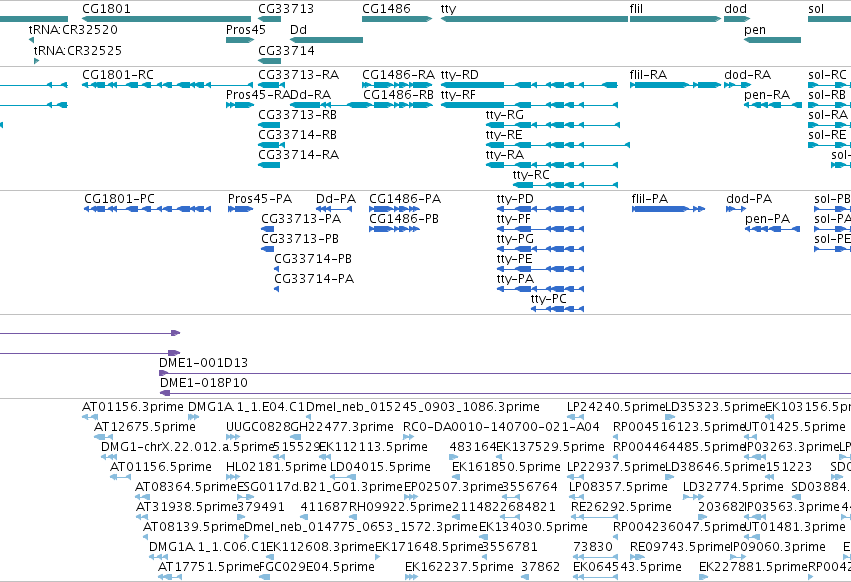The image size is (851, 582).
Task: Select the tRNA:CR32520 label
Action: 73,29
